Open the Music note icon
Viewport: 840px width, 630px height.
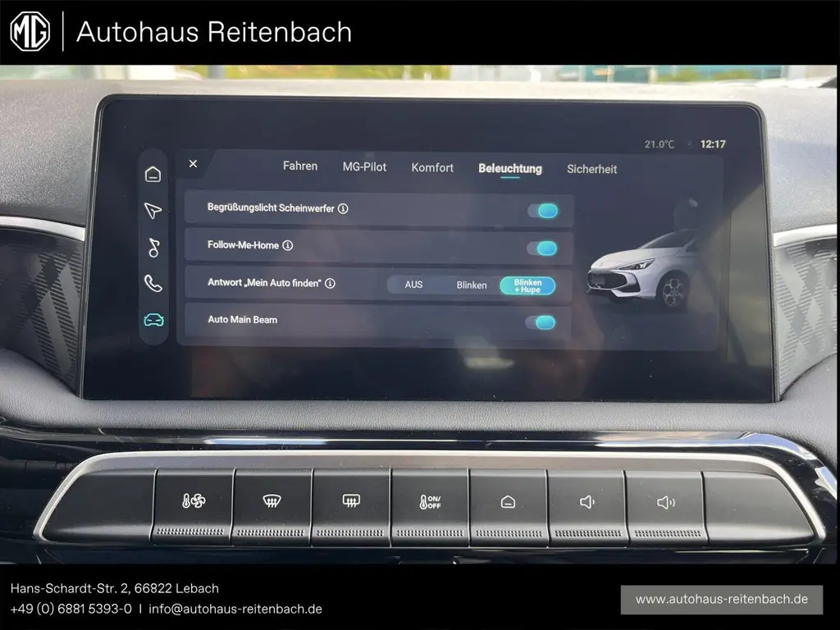click(153, 247)
